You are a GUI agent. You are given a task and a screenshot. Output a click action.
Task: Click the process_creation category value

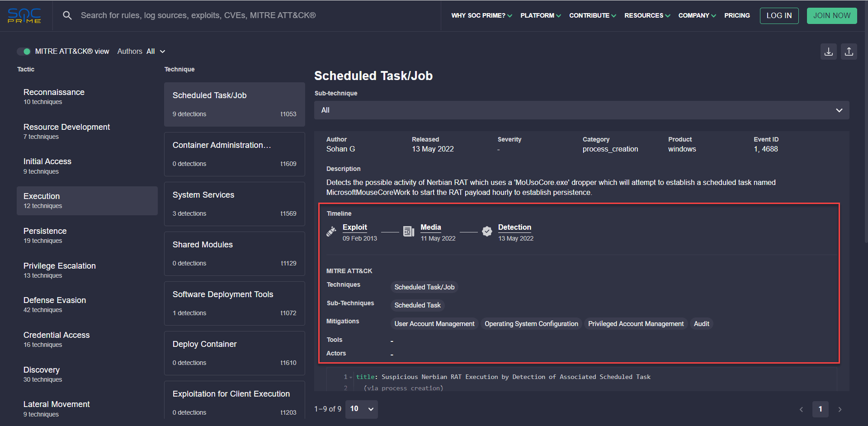click(610, 149)
